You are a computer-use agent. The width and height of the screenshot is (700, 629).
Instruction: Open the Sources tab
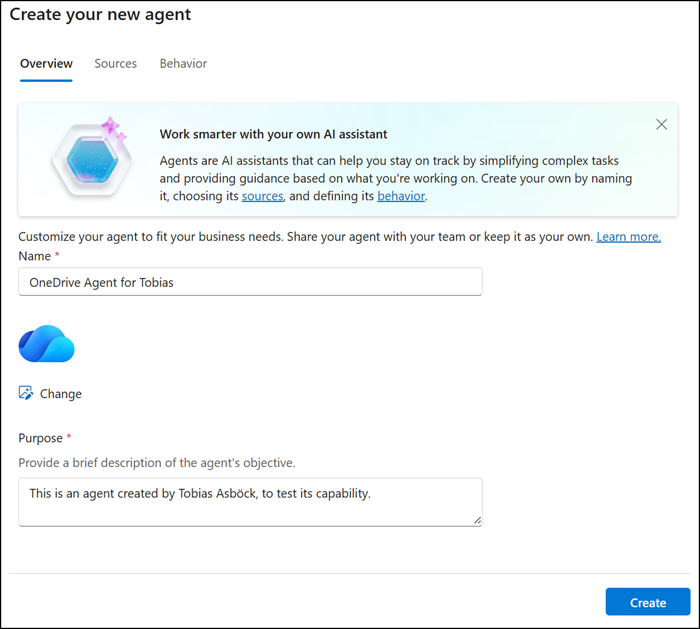click(x=116, y=63)
